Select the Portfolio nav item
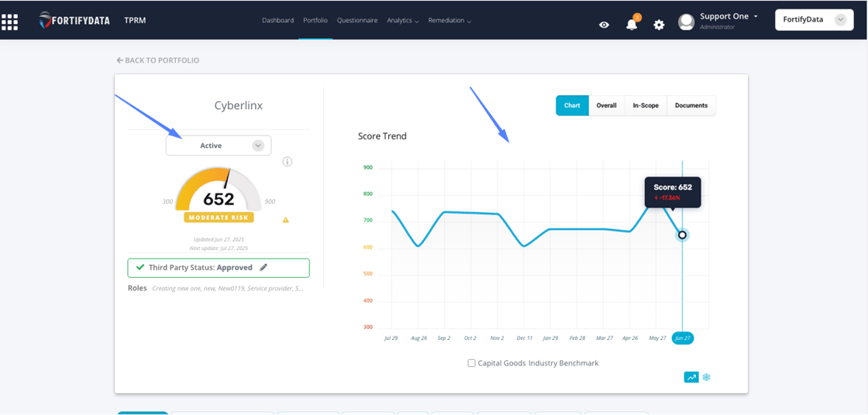Viewport: 868px width, 415px height. [315, 20]
